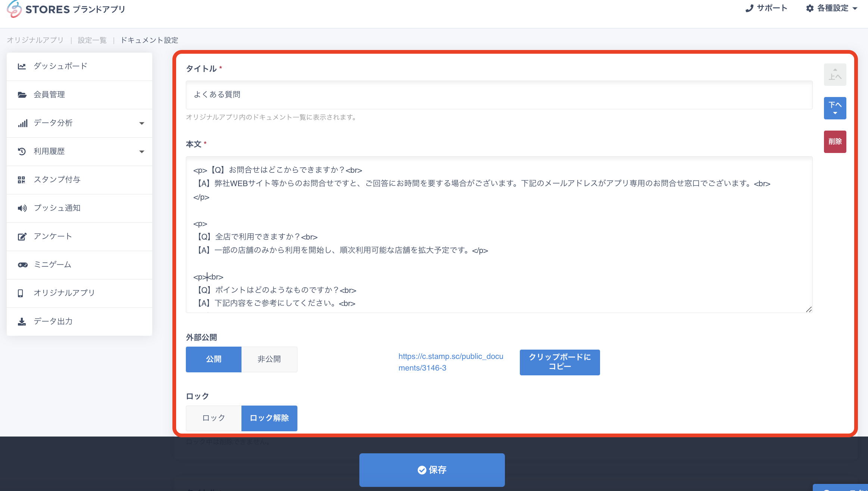Switch external publication to 非公開
Screen dimensions: 868x491
click(x=269, y=359)
